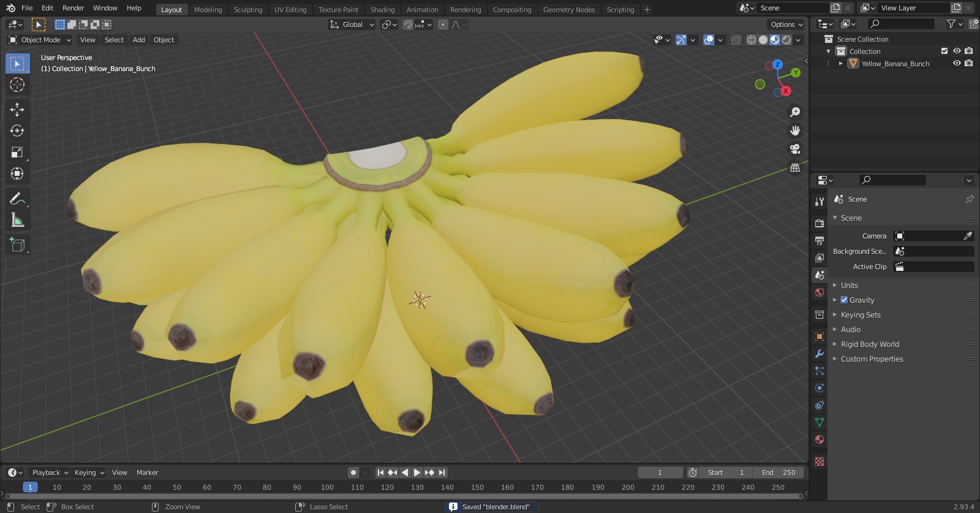This screenshot has height=513, width=980.
Task: Play the animation
Action: click(x=417, y=473)
